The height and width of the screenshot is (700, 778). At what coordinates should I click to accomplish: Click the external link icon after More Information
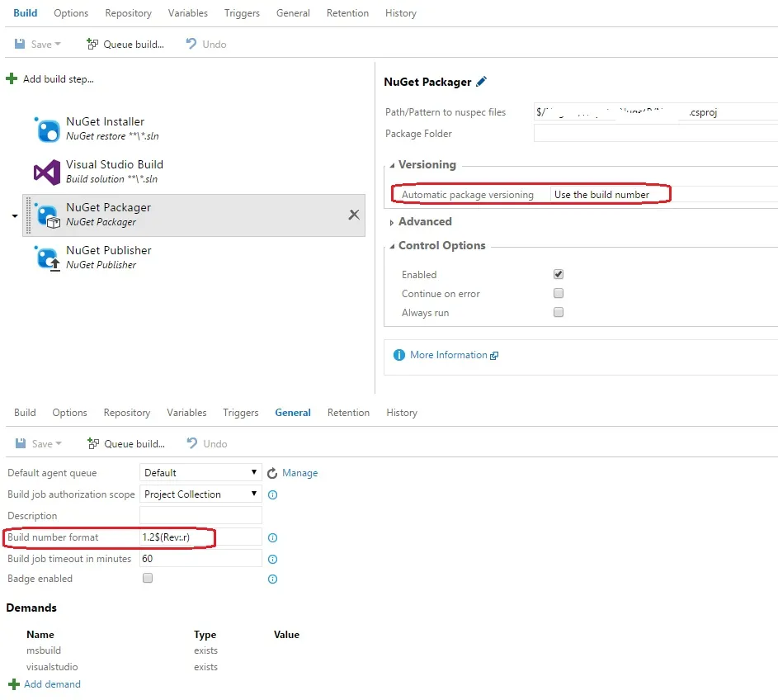coord(494,356)
